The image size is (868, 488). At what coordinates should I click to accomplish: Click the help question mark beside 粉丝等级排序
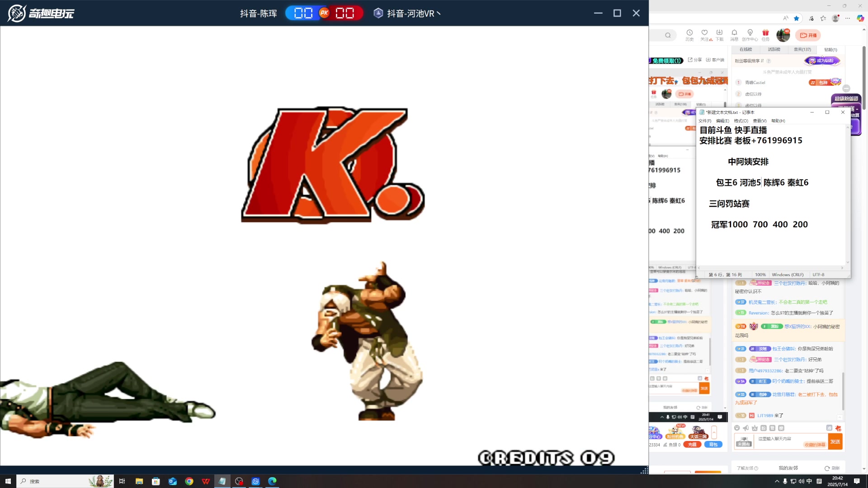[x=769, y=61]
